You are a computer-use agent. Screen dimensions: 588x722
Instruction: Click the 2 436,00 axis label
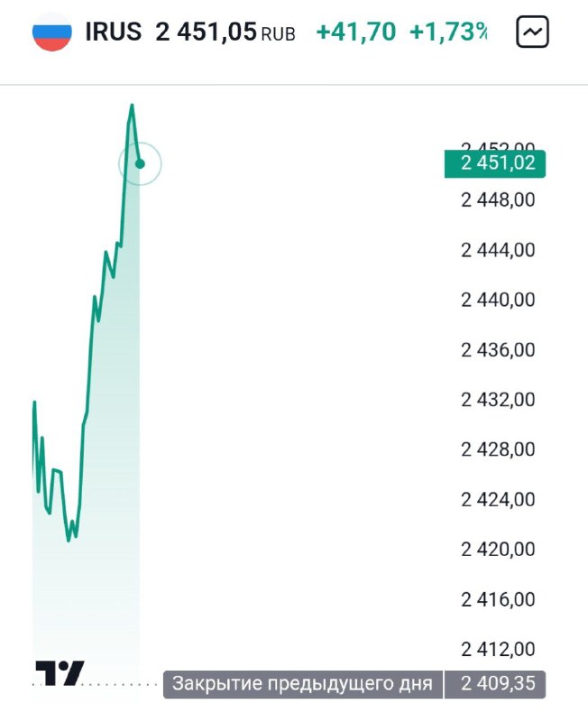(x=499, y=350)
